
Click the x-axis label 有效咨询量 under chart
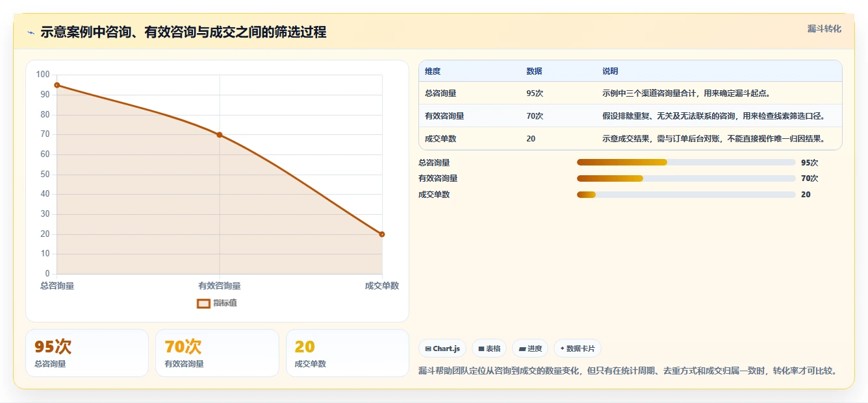click(x=220, y=286)
